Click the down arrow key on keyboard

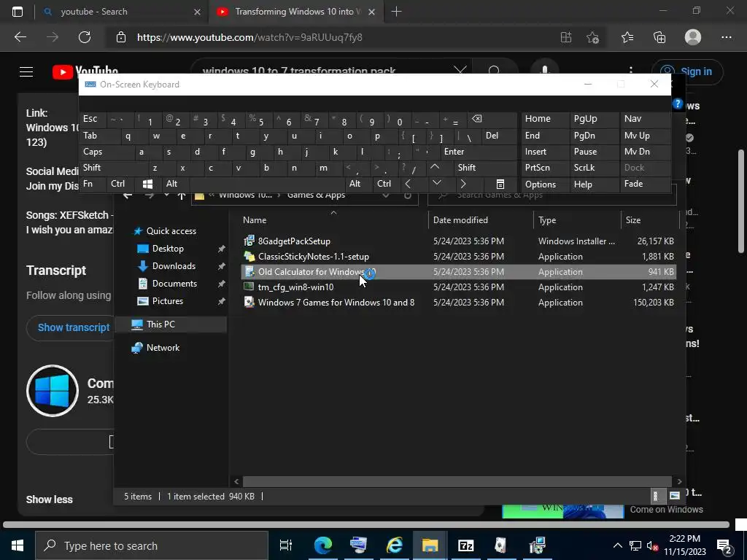436,183
